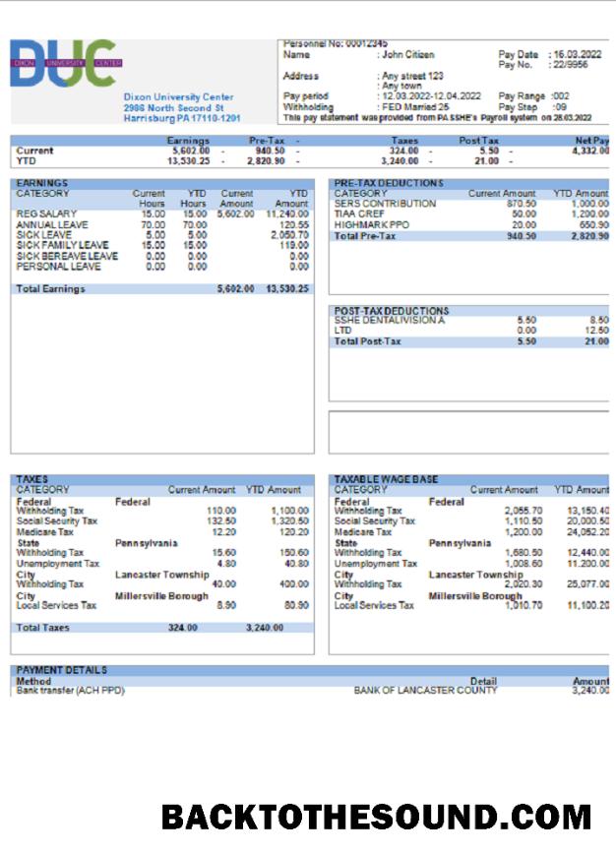Click the "Total Post-Tax" row label
This screenshot has height=855, width=616.
coord(367,341)
